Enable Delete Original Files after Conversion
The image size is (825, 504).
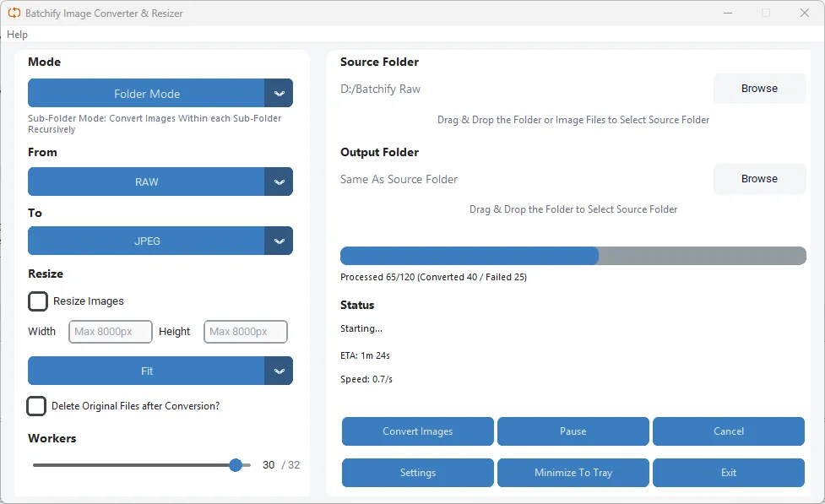[x=36, y=406]
